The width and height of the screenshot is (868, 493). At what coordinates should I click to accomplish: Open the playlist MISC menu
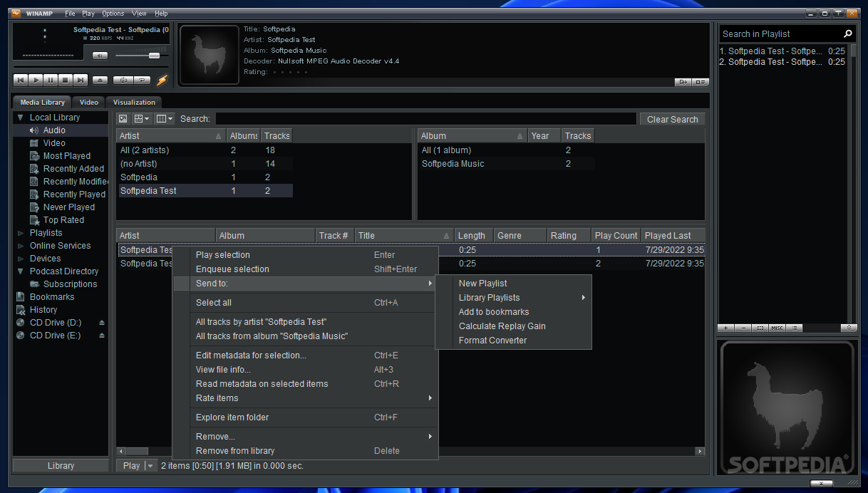(x=777, y=328)
